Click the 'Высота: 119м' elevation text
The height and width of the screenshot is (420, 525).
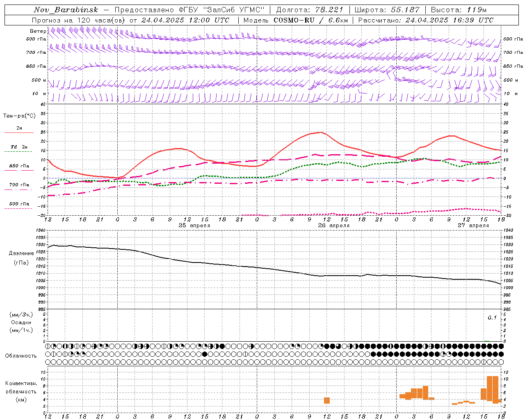(459, 10)
